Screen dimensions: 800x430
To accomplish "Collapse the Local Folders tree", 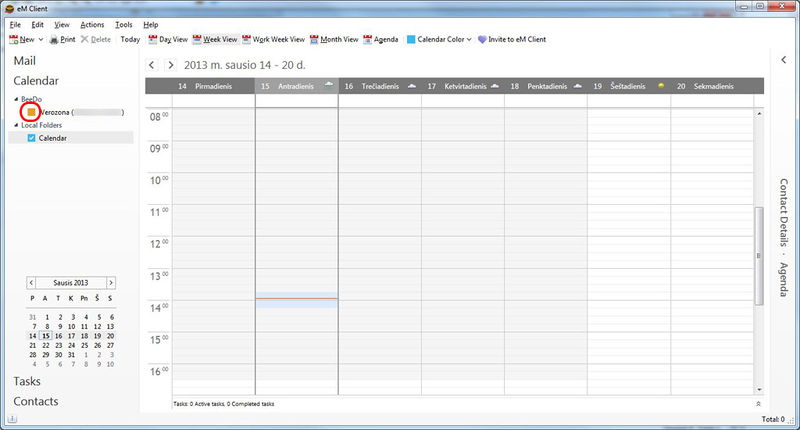I will tap(16, 125).
